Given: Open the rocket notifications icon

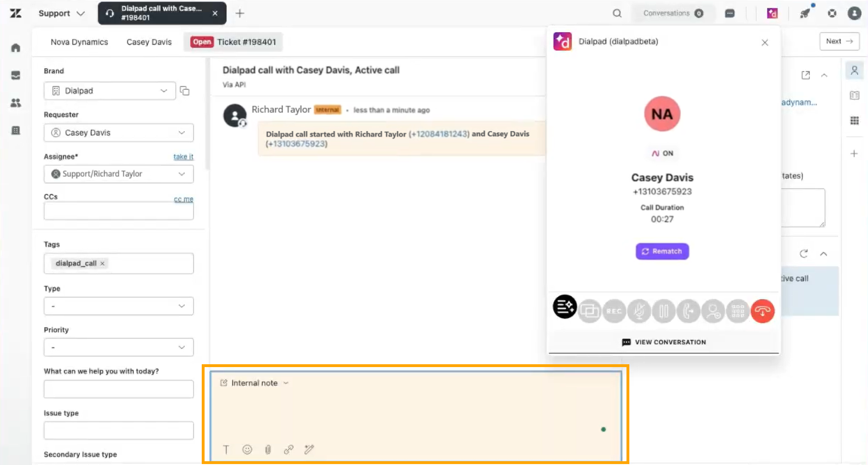Looking at the screenshot, I should (x=805, y=13).
